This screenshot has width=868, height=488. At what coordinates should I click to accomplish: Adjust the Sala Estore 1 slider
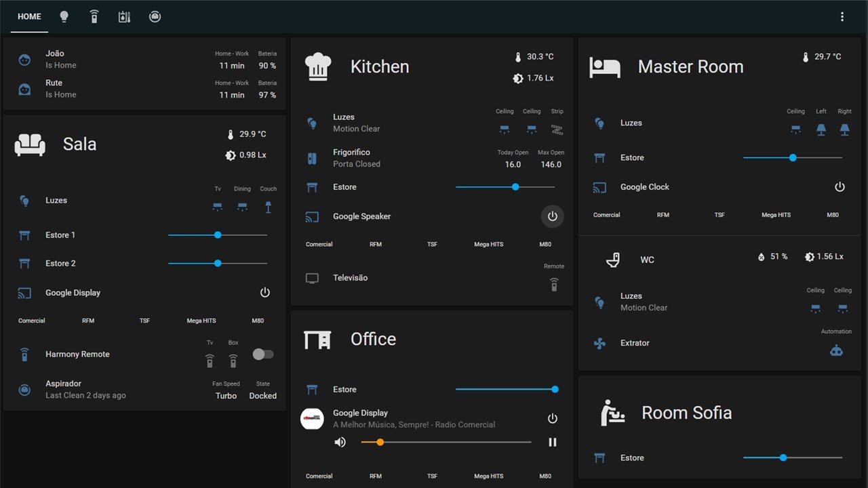(218, 235)
